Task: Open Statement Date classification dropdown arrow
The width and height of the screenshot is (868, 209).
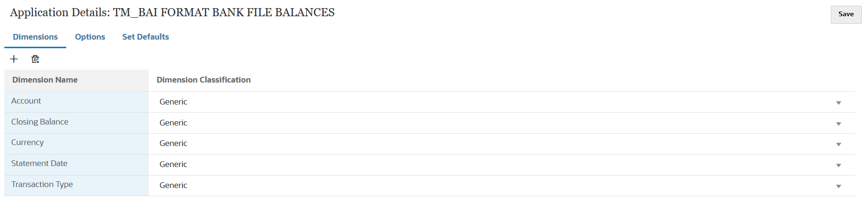Action: coord(838,165)
